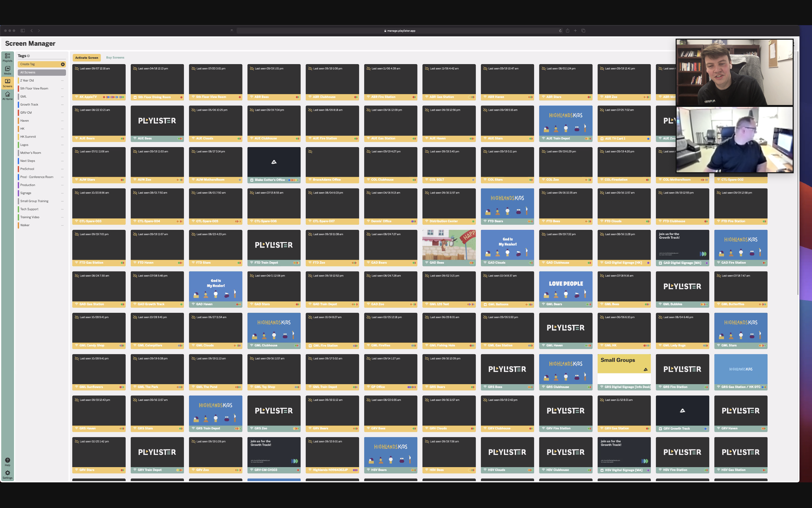Click the wifi icon beside GP Office
Image resolution: width=812 pixels, height=508 pixels.
pos(368,387)
